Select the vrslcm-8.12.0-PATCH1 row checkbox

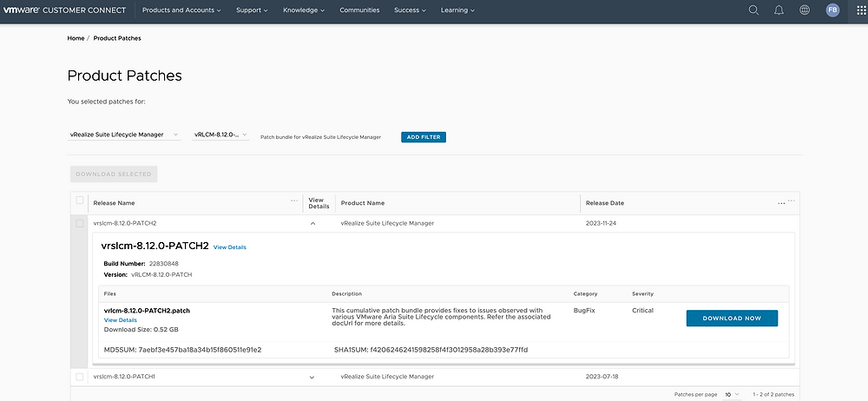[x=80, y=377]
